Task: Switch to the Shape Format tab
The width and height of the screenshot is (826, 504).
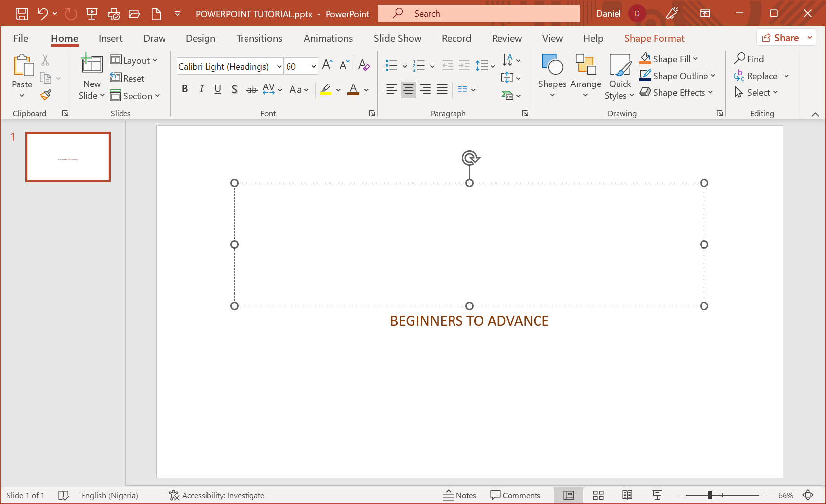Action: [x=654, y=38]
